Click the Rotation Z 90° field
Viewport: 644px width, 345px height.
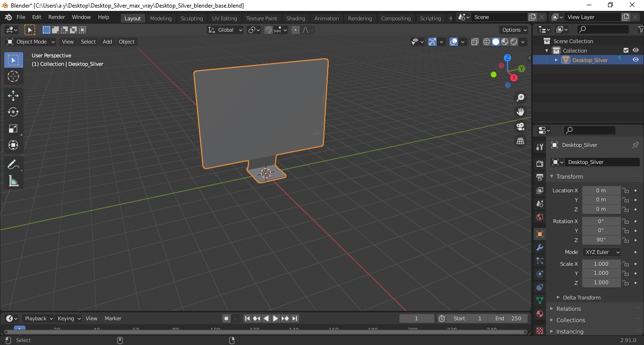click(601, 240)
